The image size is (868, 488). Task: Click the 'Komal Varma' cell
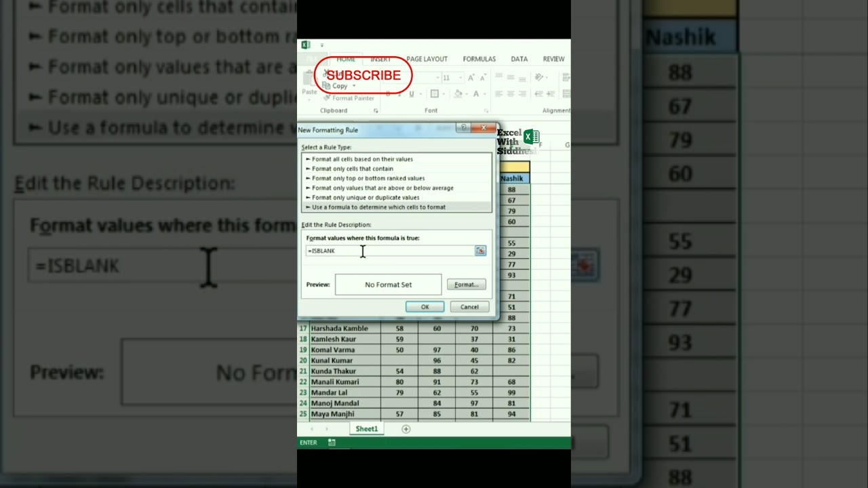point(344,350)
